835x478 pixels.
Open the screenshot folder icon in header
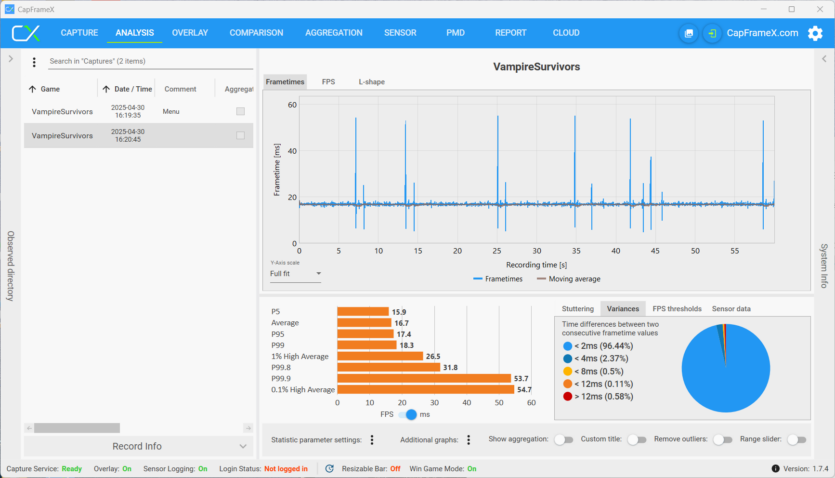point(689,33)
